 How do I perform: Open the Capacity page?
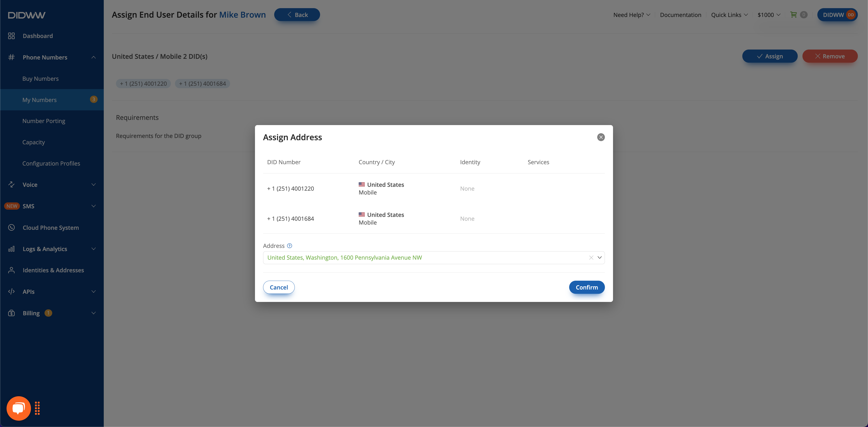[x=33, y=142]
